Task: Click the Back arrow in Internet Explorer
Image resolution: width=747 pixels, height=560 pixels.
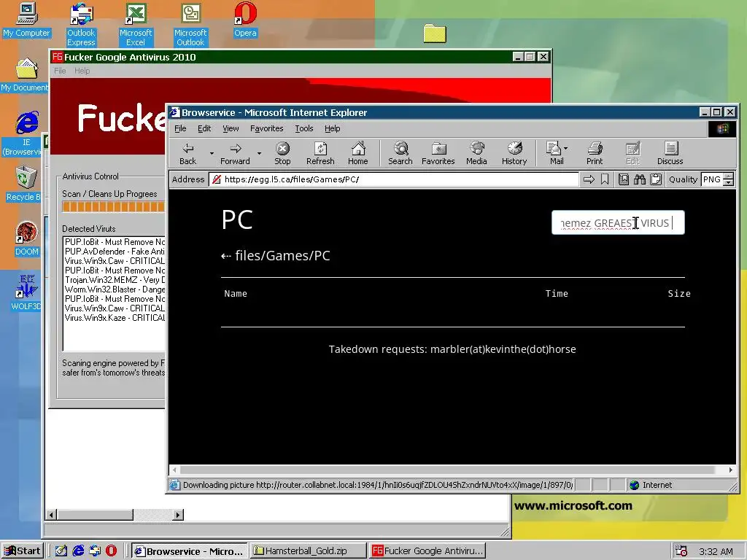Action: tap(188, 153)
